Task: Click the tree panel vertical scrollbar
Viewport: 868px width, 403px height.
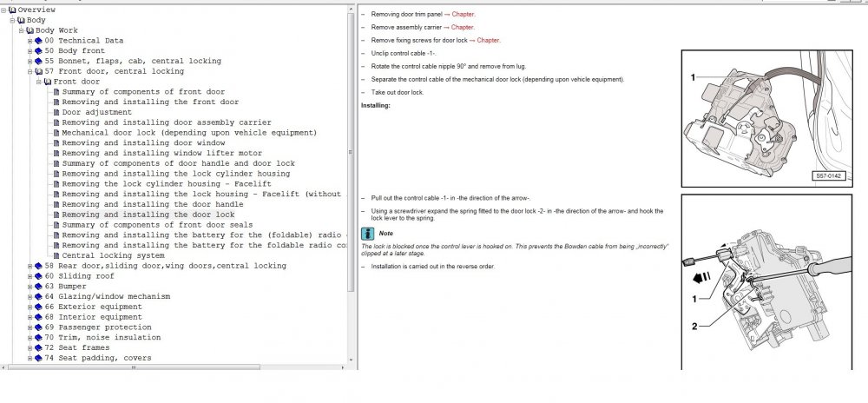Action: point(351,152)
